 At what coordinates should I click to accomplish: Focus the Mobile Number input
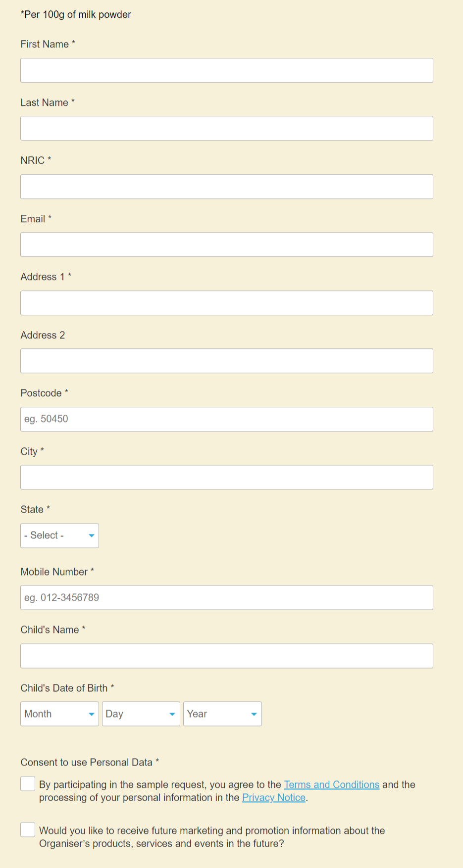click(x=226, y=597)
